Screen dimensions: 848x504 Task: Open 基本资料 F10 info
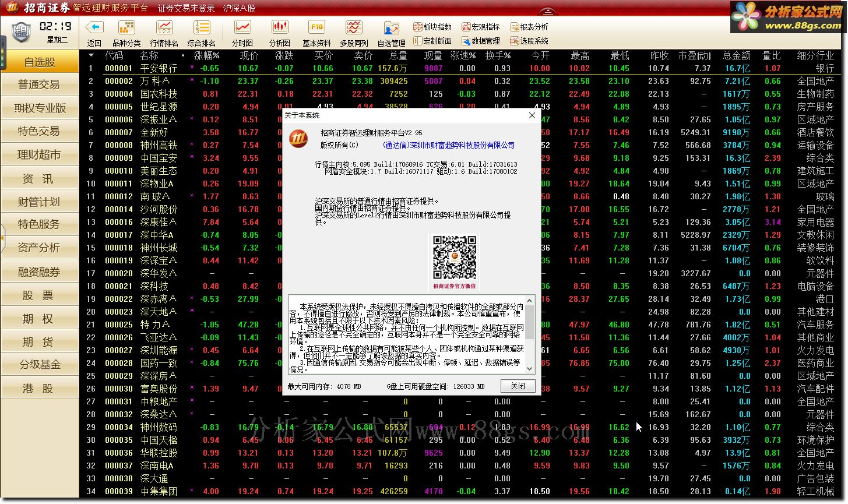pyautogui.click(x=316, y=27)
